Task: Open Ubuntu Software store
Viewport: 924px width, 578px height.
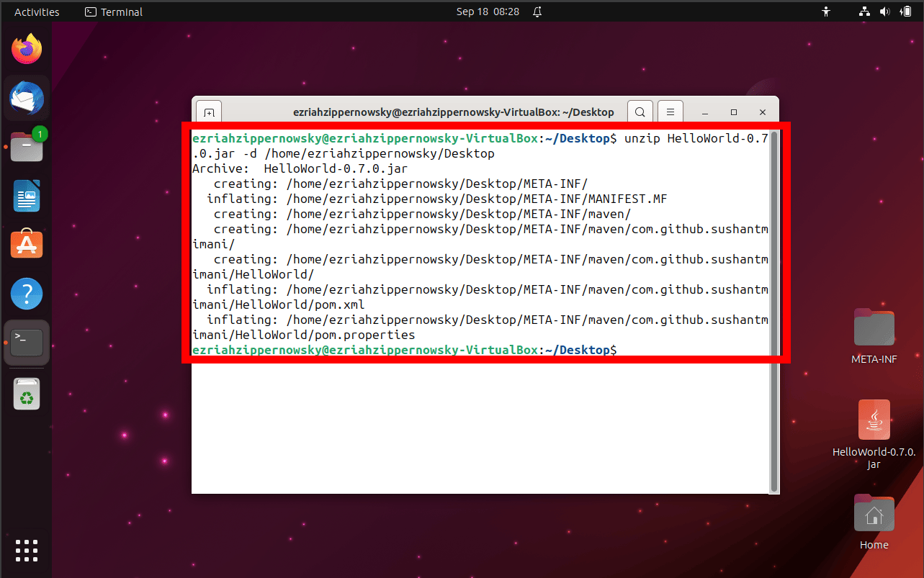Action: click(27, 245)
